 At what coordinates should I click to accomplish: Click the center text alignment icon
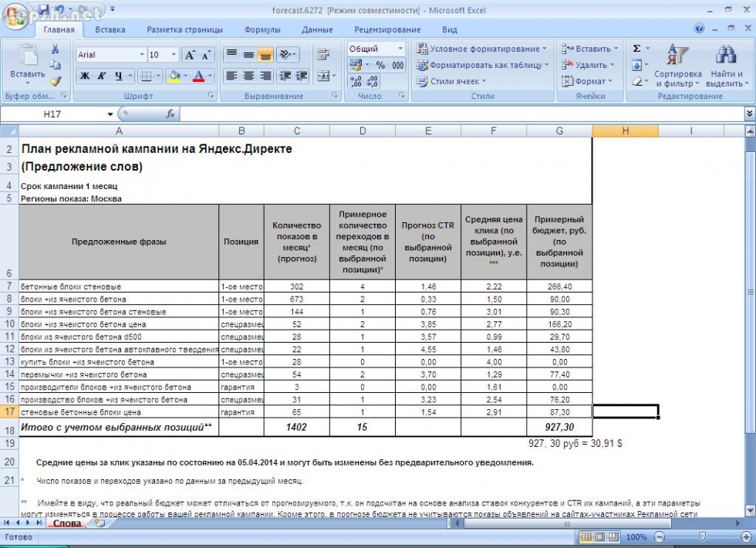248,76
